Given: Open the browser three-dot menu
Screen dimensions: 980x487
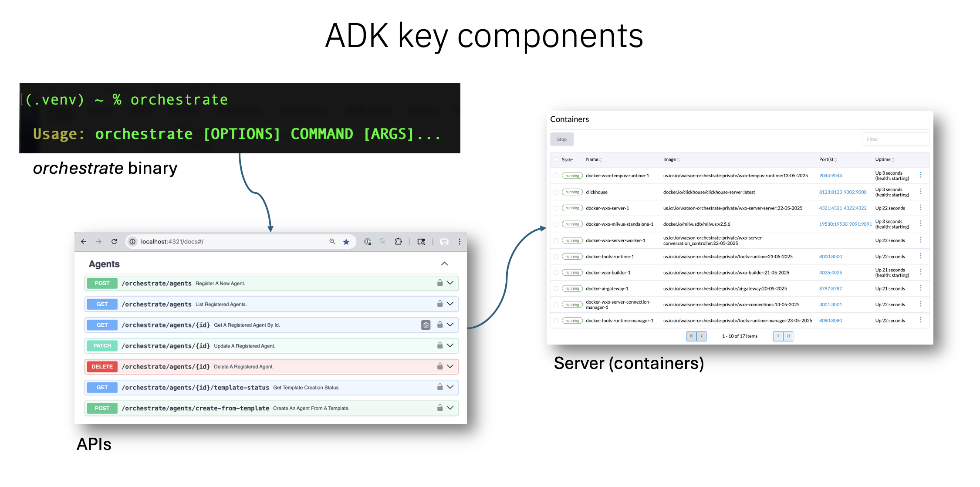Looking at the screenshot, I should click(460, 241).
